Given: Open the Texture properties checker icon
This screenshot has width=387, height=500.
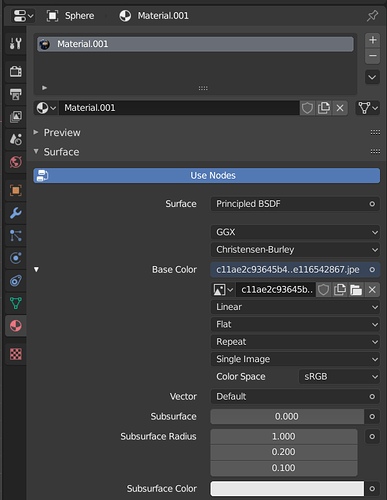Looking at the screenshot, I should pyautogui.click(x=16, y=354).
